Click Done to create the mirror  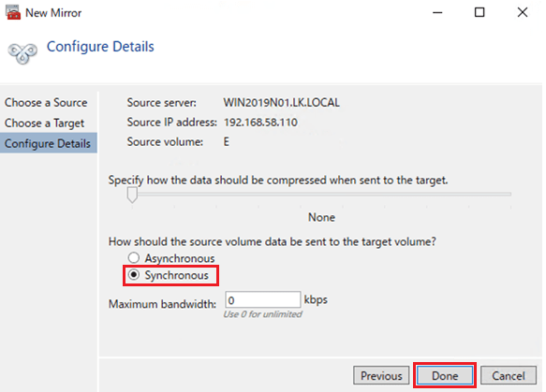(445, 376)
